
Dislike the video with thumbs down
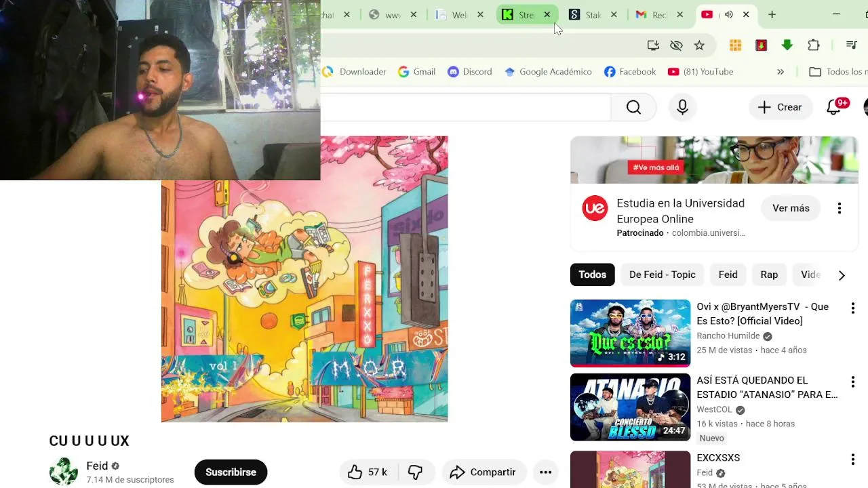(415, 472)
